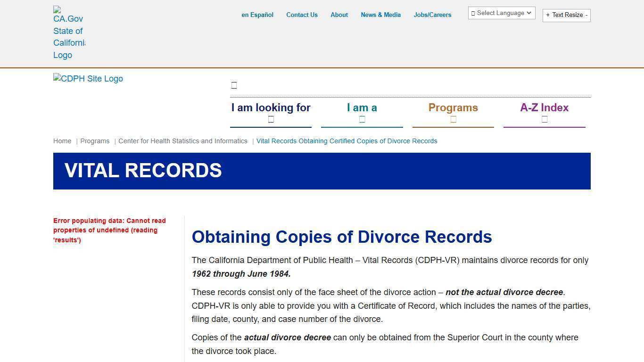Select the News & Media menu item

point(380,15)
